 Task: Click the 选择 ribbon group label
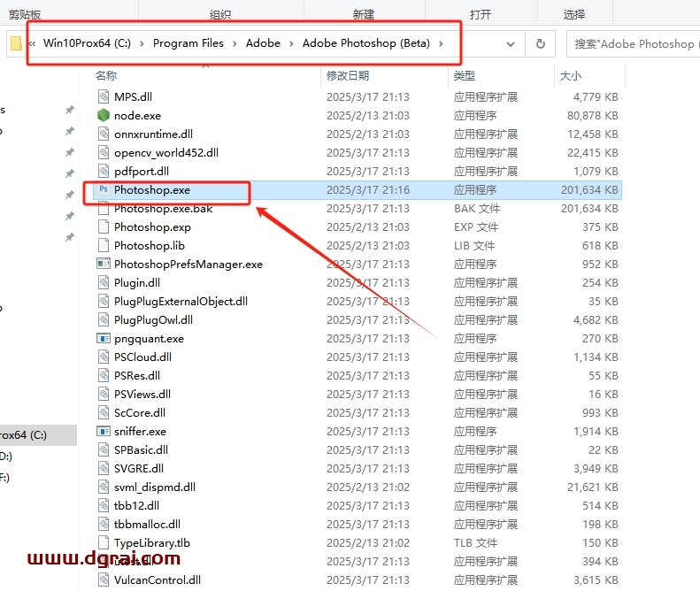pyautogui.click(x=574, y=15)
